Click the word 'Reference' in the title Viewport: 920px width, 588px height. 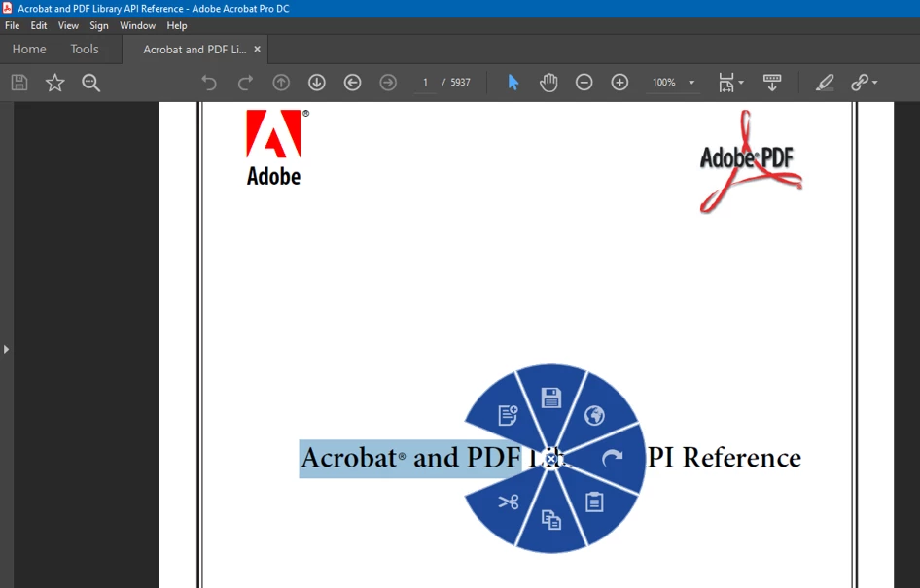coord(742,458)
